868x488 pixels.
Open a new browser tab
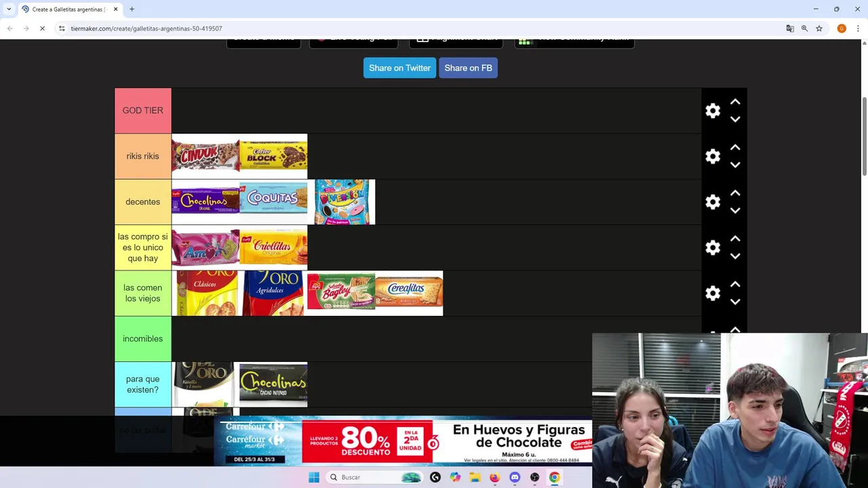tap(132, 9)
